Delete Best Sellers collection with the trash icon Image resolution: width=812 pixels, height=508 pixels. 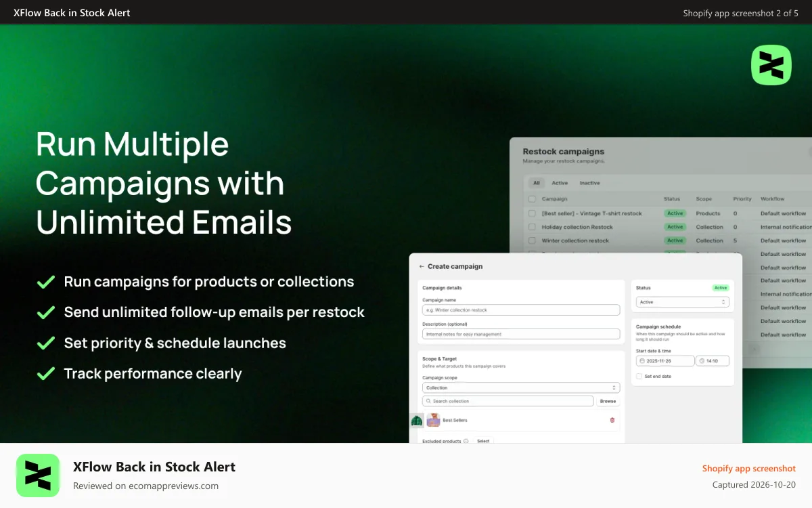point(612,420)
